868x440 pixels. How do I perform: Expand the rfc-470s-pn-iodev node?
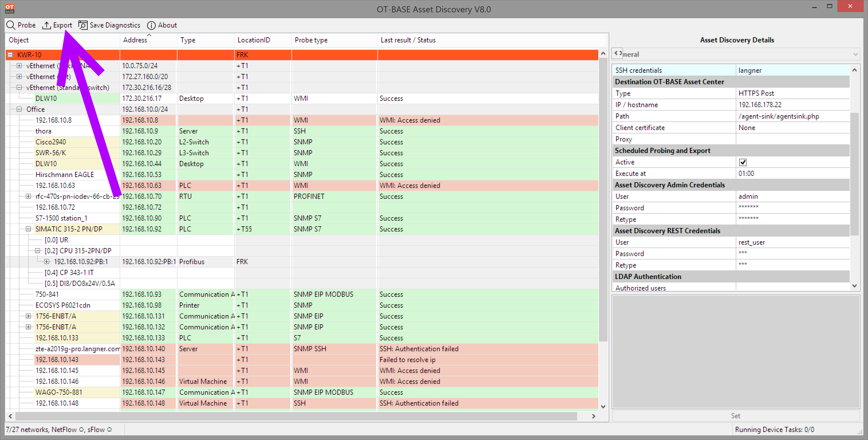tap(28, 196)
